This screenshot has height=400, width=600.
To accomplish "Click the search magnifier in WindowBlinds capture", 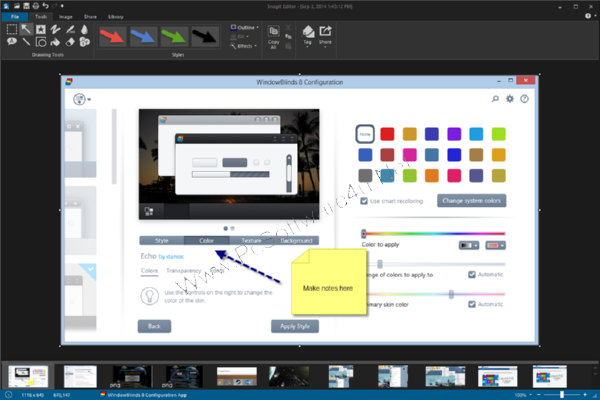I will tap(495, 99).
